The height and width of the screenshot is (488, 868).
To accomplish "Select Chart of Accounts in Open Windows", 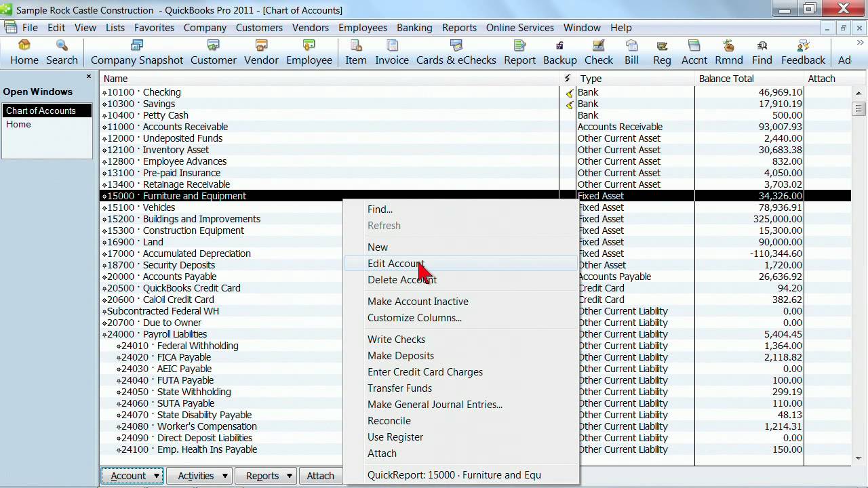I will click(47, 110).
